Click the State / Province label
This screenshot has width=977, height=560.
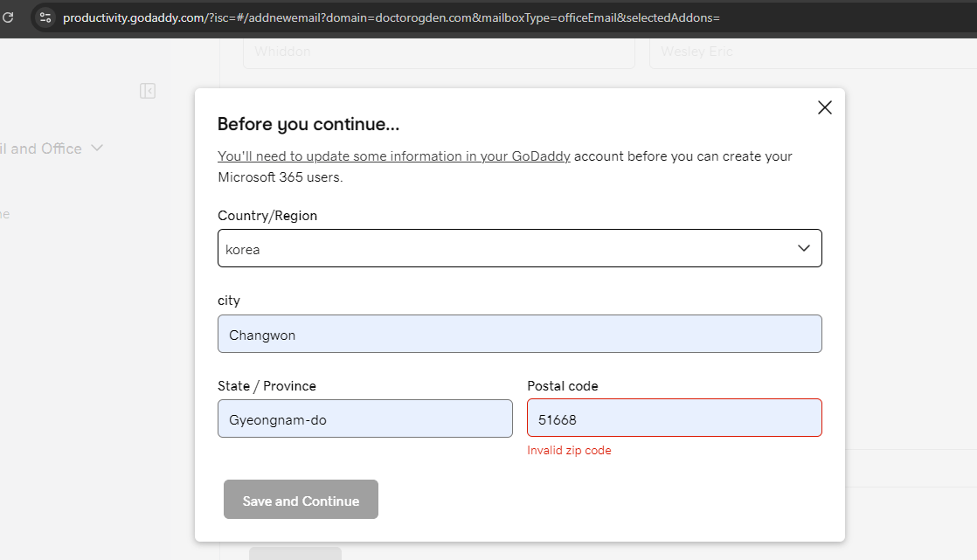click(x=267, y=386)
